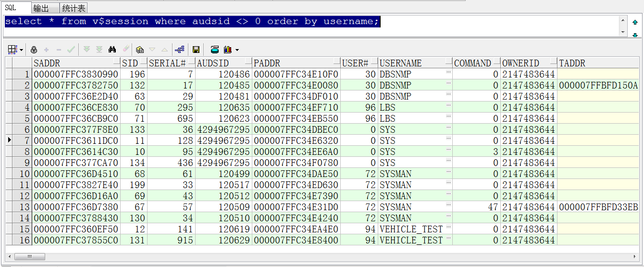Click the SID value 199

137,185
